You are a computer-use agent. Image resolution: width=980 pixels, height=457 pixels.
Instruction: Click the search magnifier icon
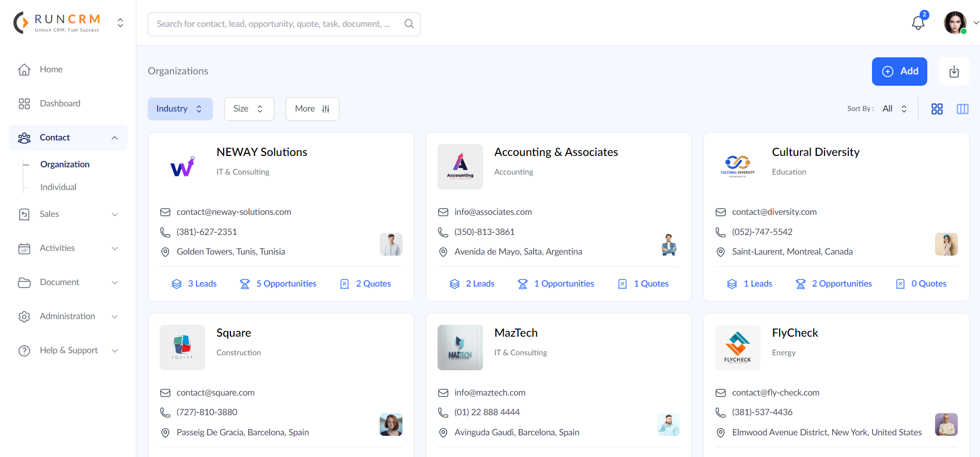(x=409, y=24)
